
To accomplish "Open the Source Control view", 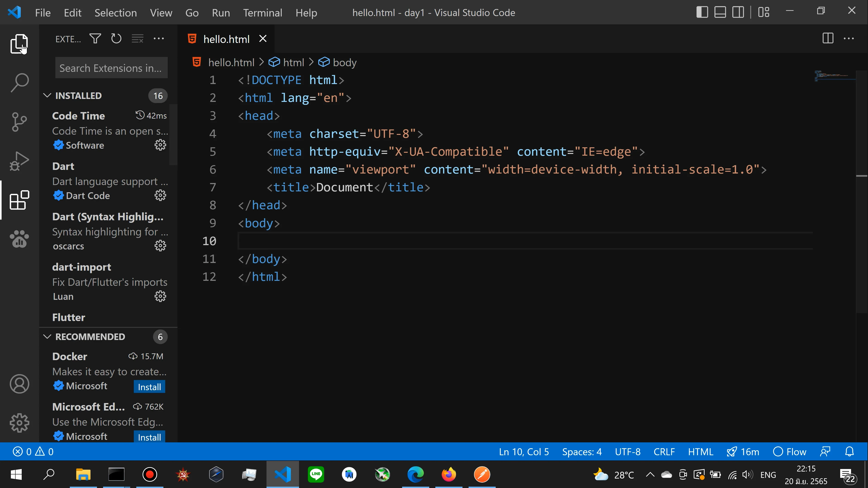I will point(19,122).
